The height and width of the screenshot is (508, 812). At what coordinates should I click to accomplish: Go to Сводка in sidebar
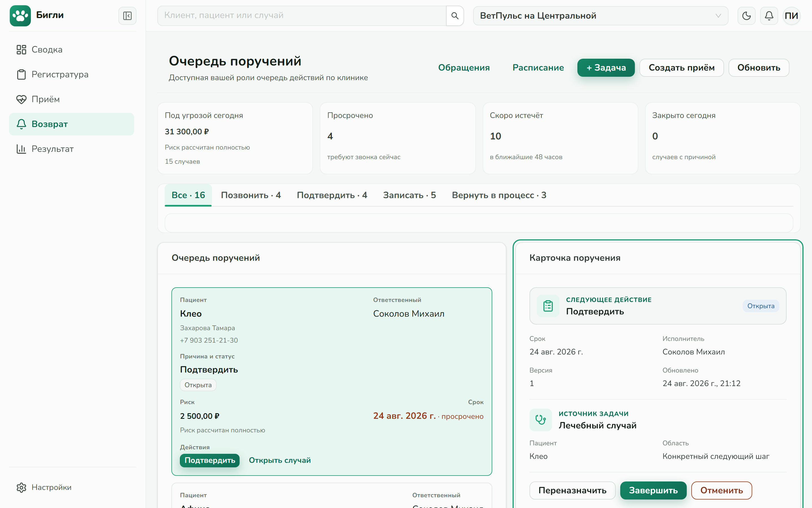coord(71,50)
